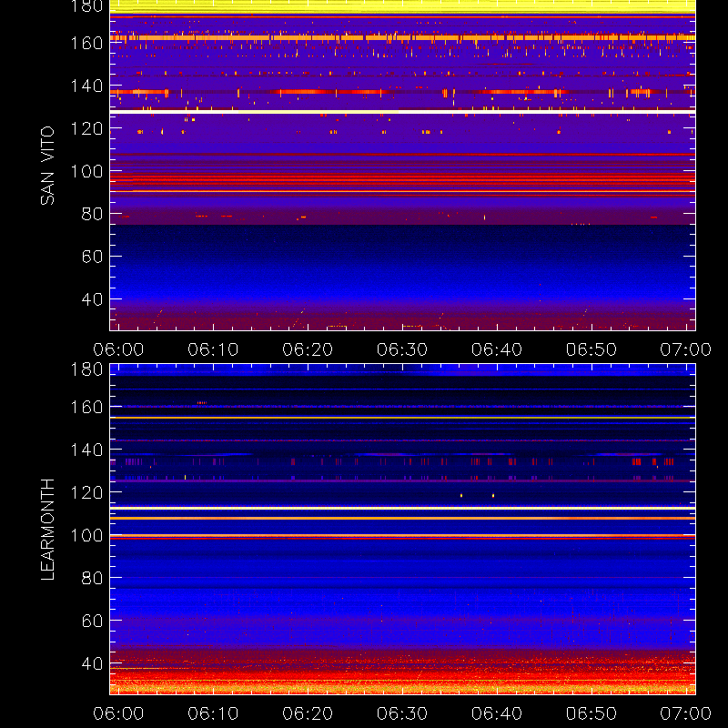Choose the 06:30 time label under Learmonth plot
This screenshot has height=728, width=728.
tap(402, 713)
